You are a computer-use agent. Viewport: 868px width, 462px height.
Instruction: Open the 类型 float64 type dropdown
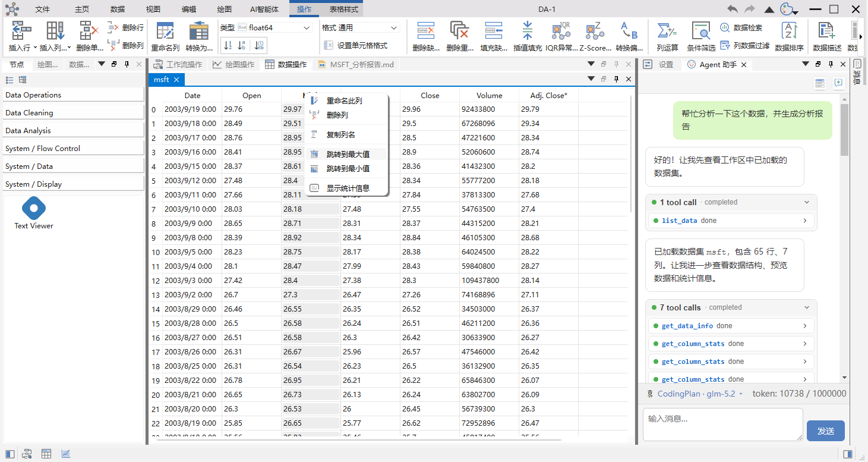[x=274, y=28]
